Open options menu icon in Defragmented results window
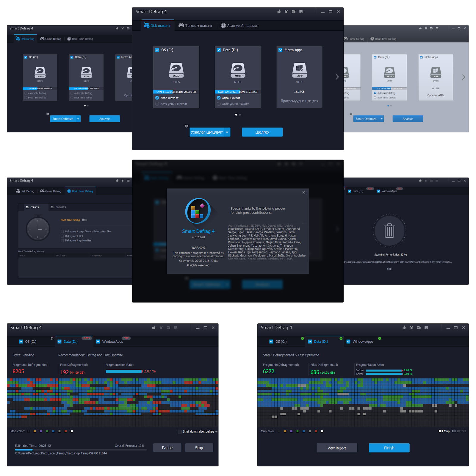The image size is (476, 476). click(426, 328)
